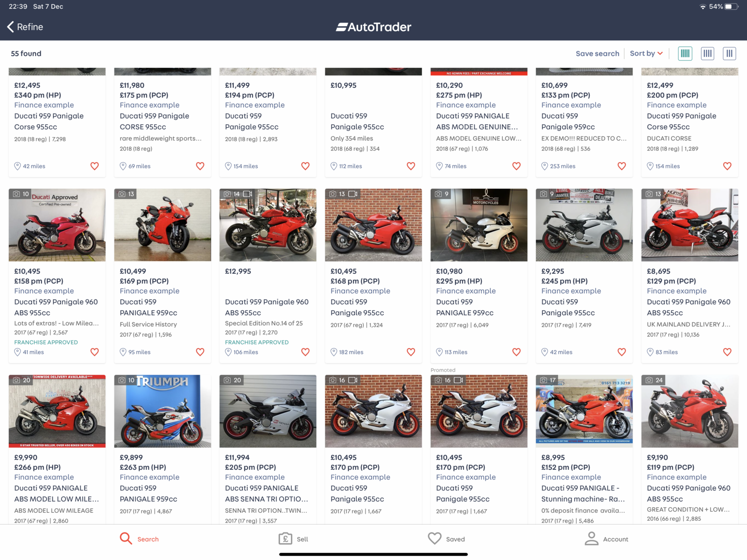This screenshot has width=747, height=560.
Task: Select 'Only 354 miles' description
Action: (352, 138)
